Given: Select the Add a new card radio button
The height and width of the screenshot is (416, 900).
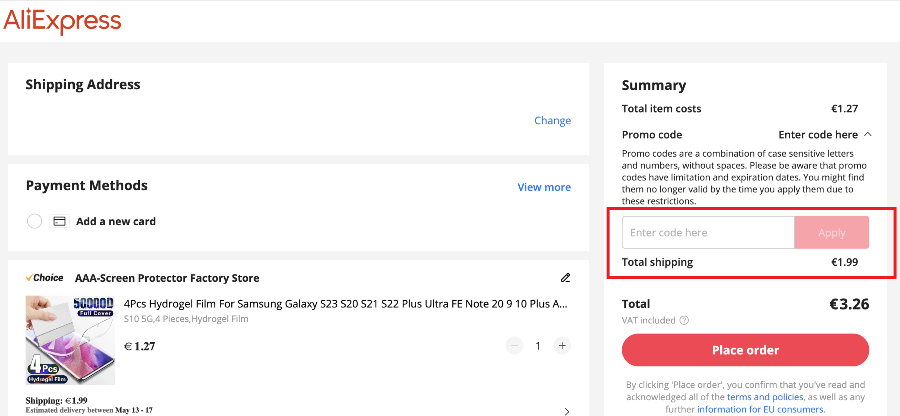Looking at the screenshot, I should (x=34, y=221).
